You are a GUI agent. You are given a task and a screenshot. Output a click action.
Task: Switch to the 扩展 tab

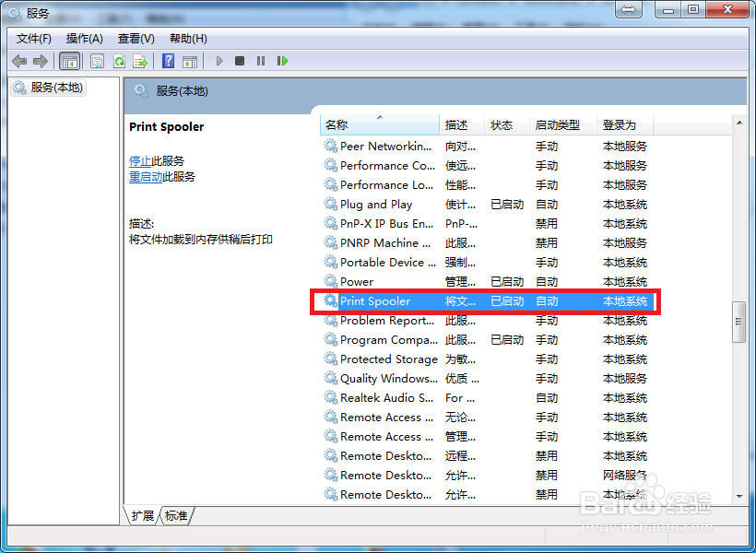point(143,516)
